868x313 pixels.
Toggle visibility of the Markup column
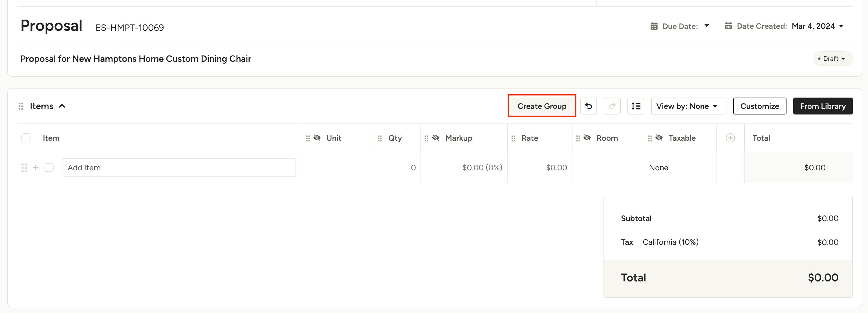click(x=436, y=138)
